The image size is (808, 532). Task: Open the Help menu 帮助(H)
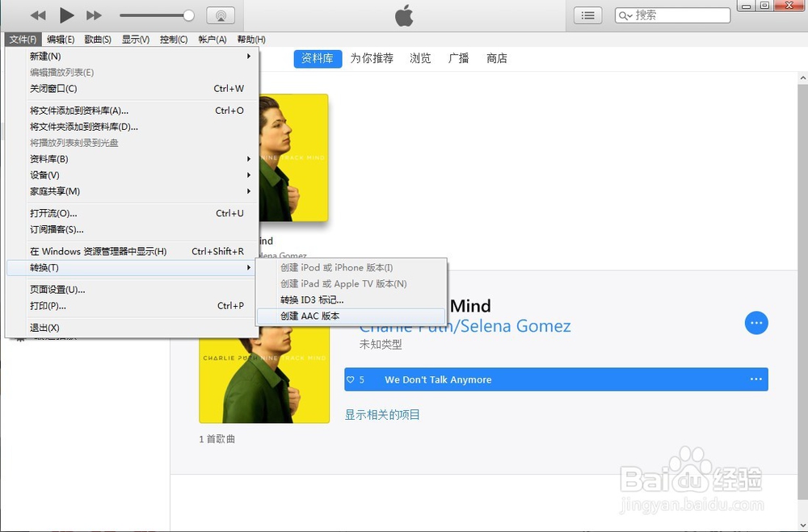[251, 39]
